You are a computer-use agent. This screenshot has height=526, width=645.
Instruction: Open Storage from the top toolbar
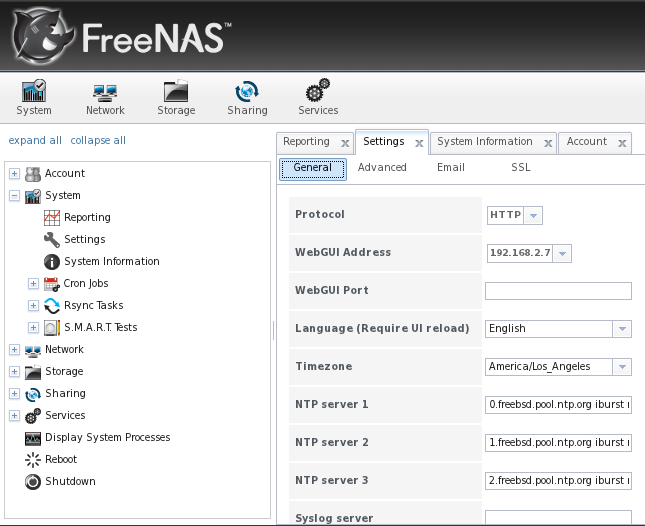pos(176,97)
